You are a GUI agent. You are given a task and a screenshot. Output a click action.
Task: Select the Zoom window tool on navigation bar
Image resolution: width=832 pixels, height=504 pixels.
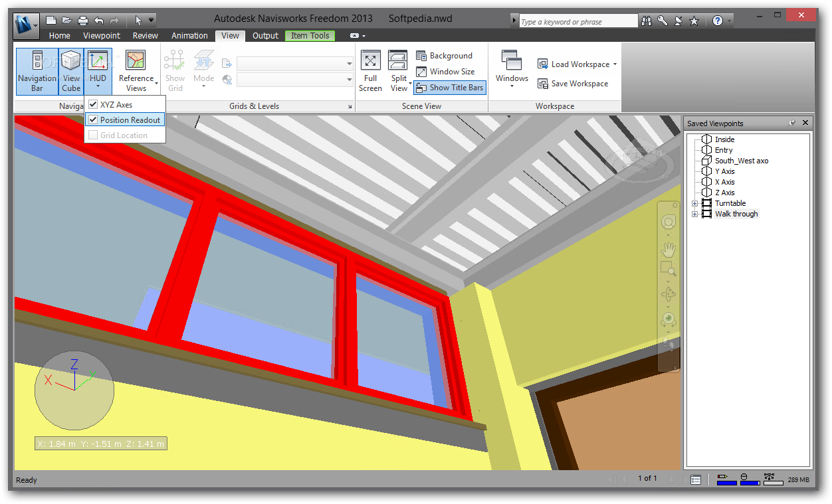click(669, 269)
